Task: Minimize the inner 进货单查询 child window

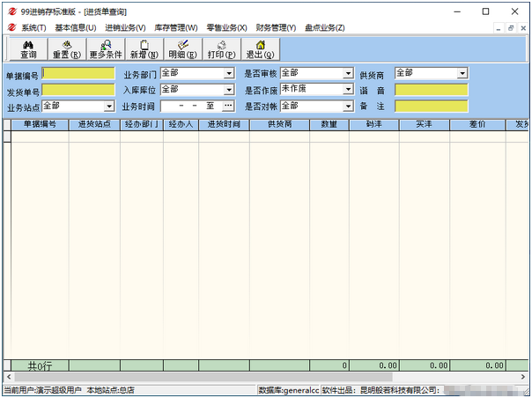Action: coord(498,28)
